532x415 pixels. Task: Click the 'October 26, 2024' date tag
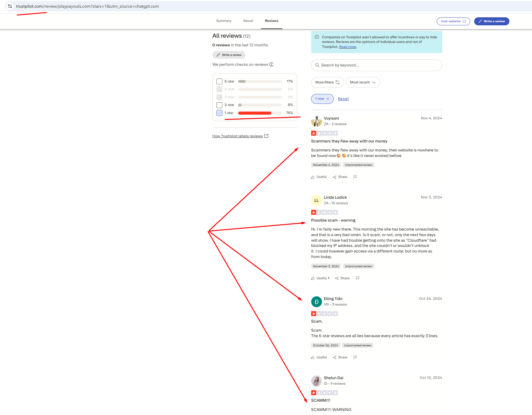click(325, 345)
